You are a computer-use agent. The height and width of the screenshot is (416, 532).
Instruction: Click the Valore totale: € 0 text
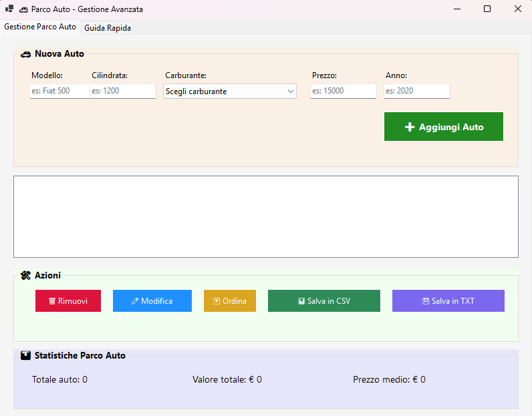(227, 379)
